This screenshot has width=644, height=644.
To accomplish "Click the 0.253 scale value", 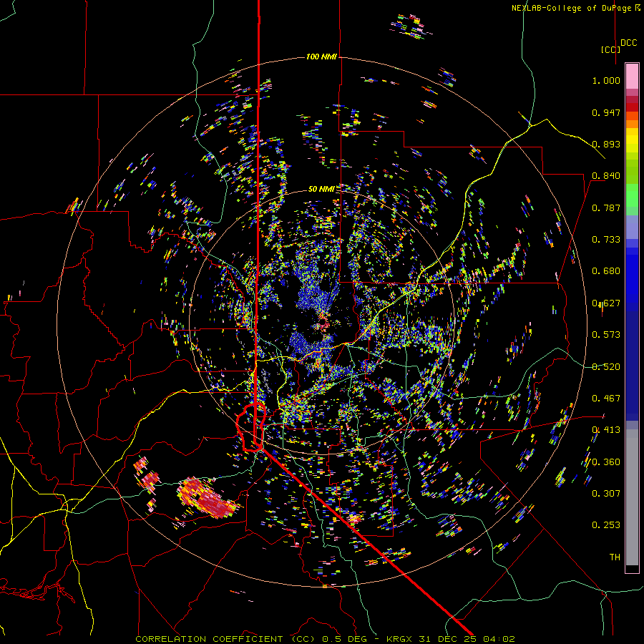I will click(x=606, y=525).
